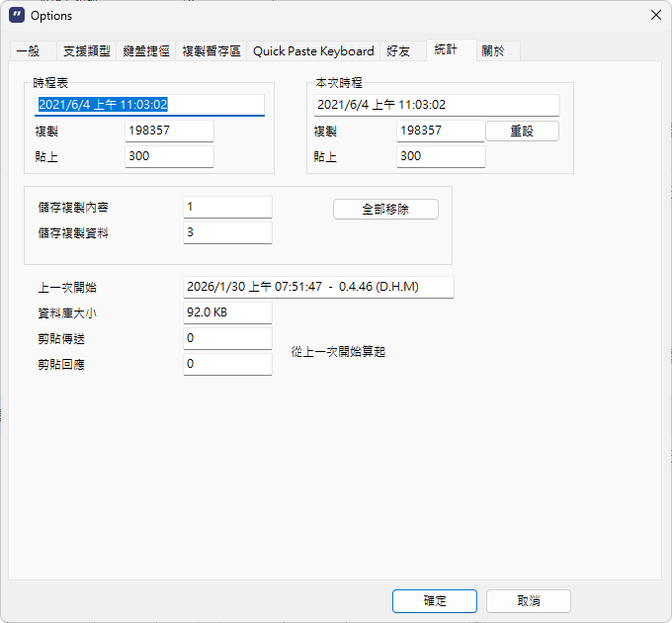Click the 全部移除 button
The width and height of the screenshot is (672, 623).
[385, 210]
